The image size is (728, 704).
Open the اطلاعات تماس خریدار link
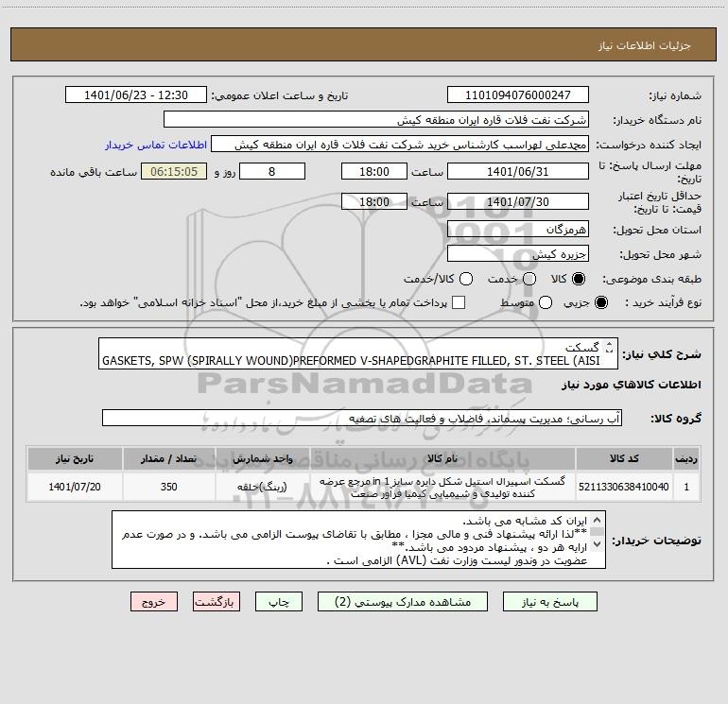[156, 145]
